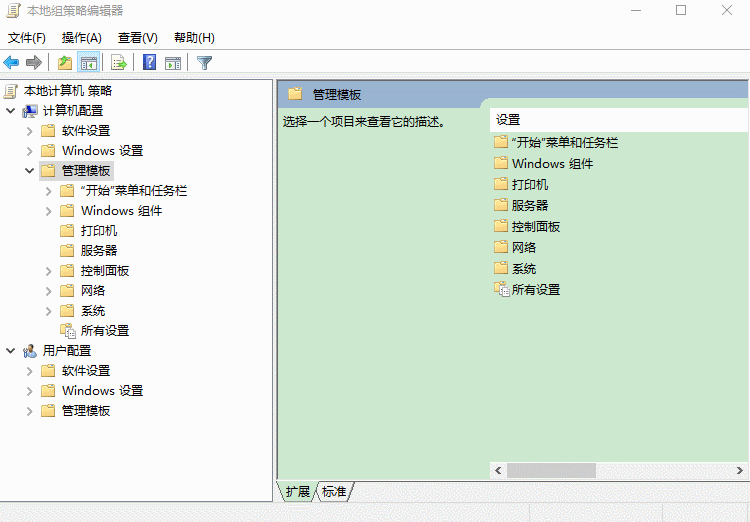Click the folder icon beside 服务器 in right pane

[501, 205]
